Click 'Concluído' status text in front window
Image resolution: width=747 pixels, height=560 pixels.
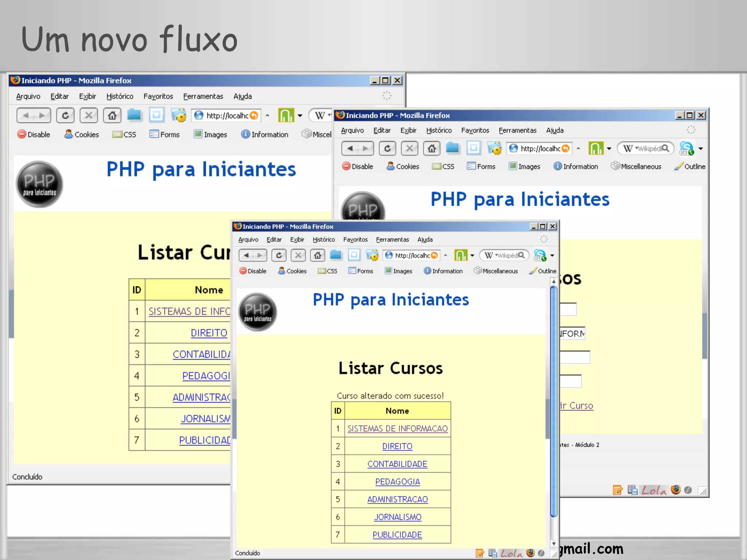tap(248, 553)
